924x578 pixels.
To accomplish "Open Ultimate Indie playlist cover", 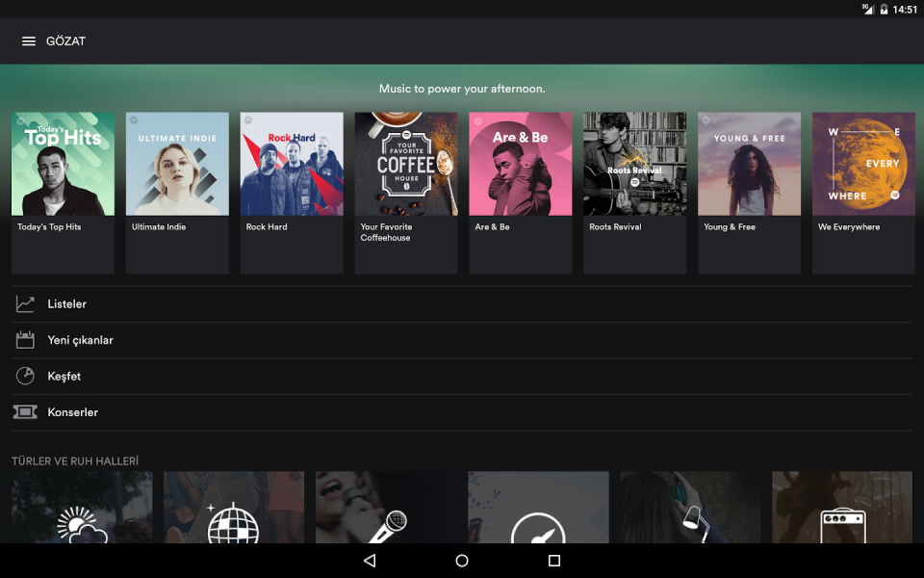I will tap(177, 164).
